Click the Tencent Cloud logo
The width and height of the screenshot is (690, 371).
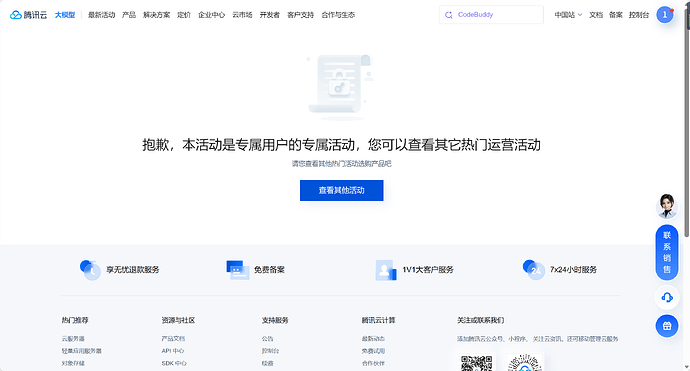[28, 15]
